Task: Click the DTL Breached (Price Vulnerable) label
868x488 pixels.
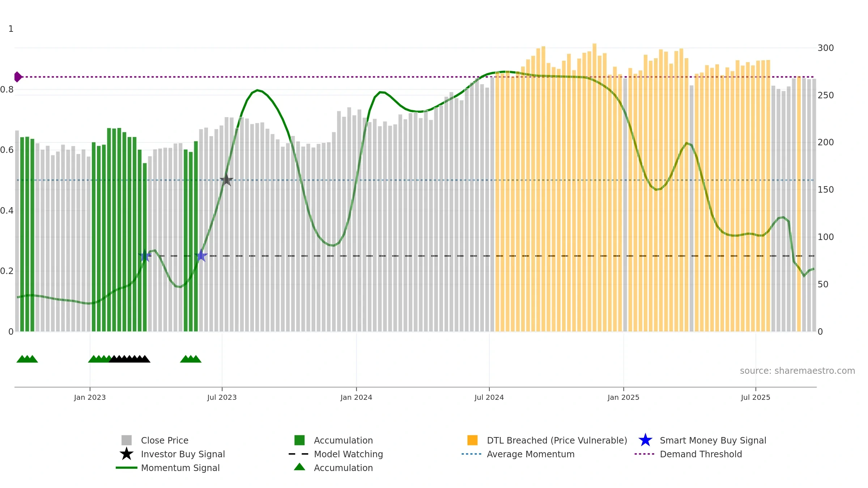Action: click(557, 440)
